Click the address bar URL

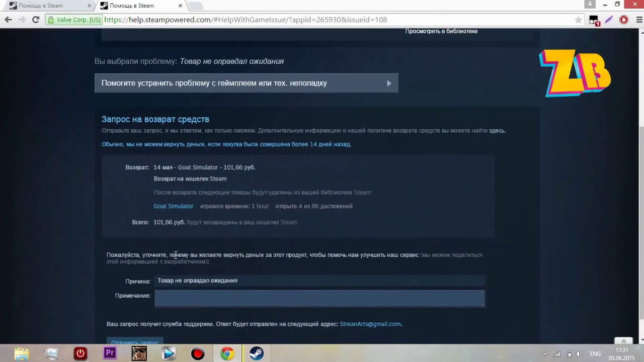point(246,20)
